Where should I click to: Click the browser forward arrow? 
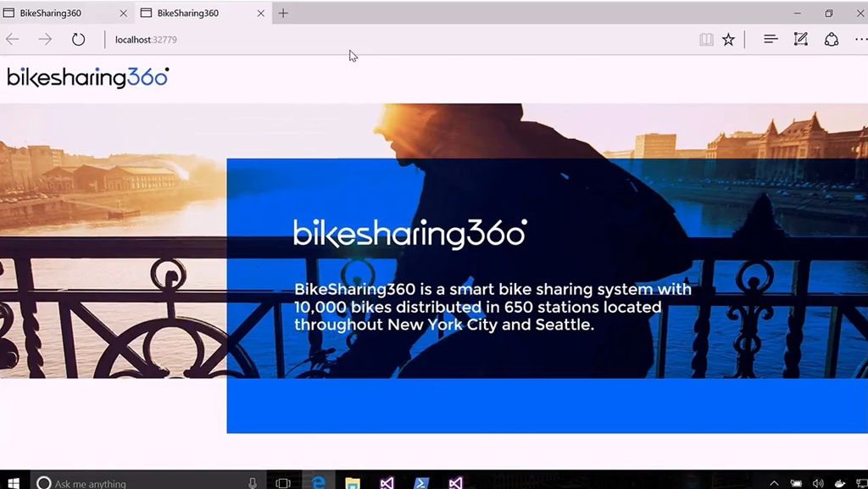click(45, 40)
